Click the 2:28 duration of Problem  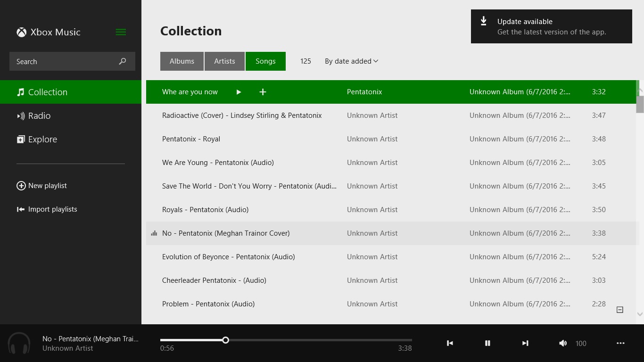599,304
